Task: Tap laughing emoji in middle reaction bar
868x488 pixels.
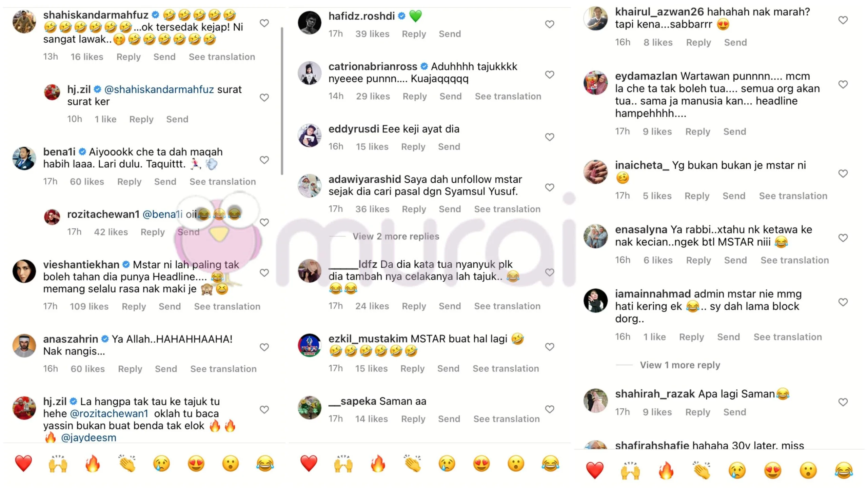Action: click(x=550, y=464)
